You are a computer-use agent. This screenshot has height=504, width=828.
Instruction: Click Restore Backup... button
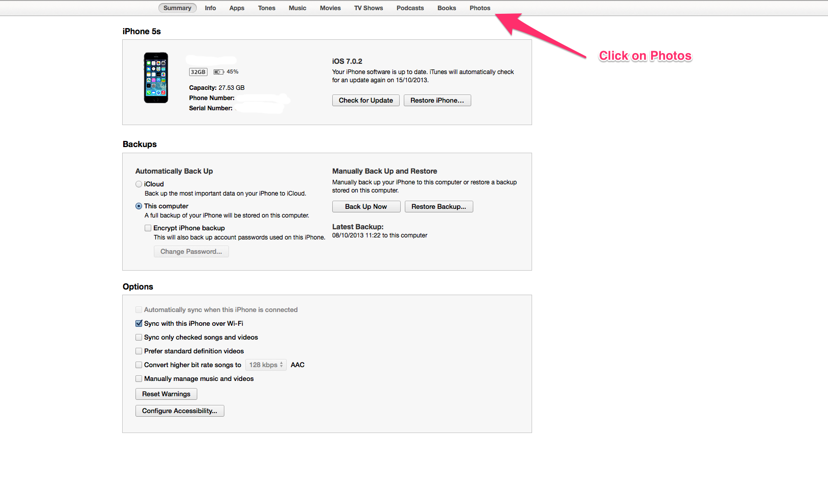[439, 207]
